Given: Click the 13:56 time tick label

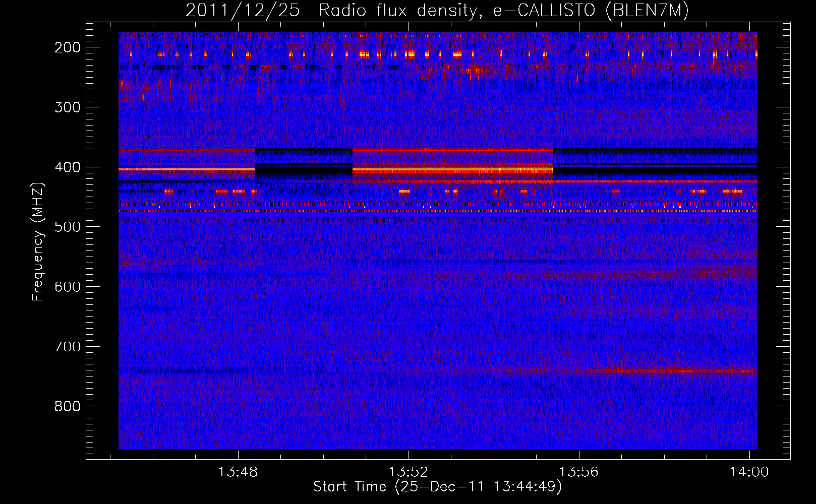Looking at the screenshot, I should pyautogui.click(x=579, y=472).
